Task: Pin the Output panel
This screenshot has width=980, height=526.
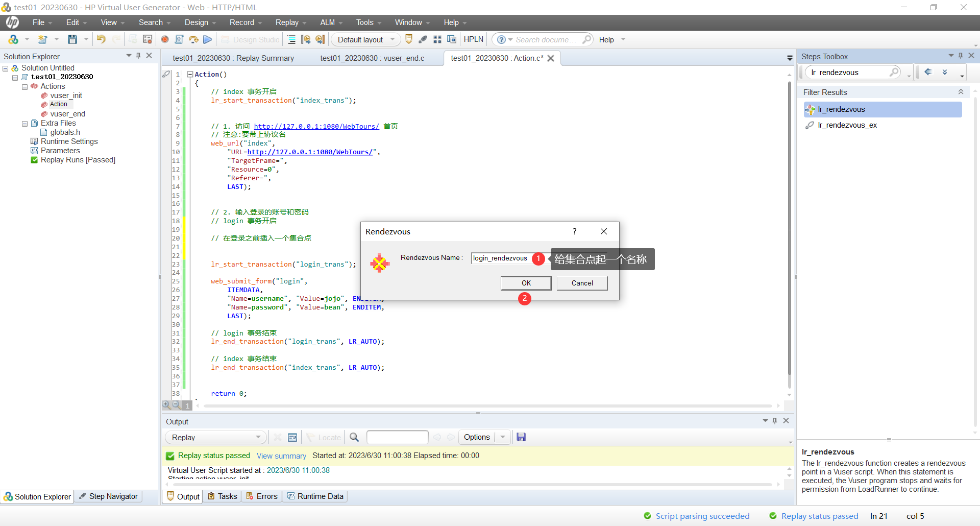Action: [x=775, y=421]
